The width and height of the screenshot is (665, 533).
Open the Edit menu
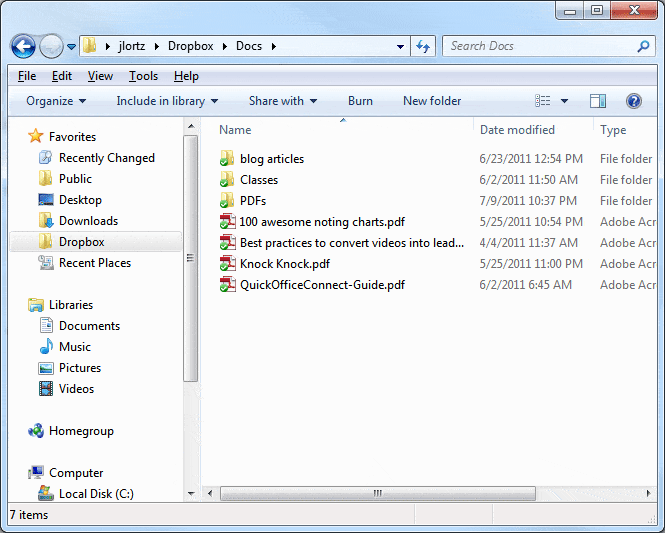(x=61, y=76)
